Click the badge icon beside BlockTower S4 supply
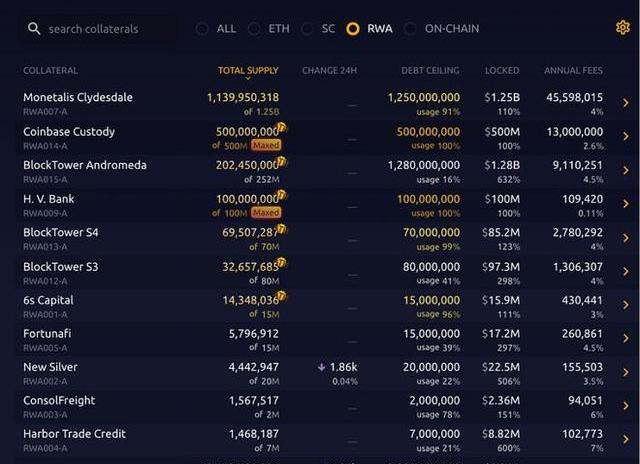The width and height of the screenshot is (640, 464). [x=283, y=230]
